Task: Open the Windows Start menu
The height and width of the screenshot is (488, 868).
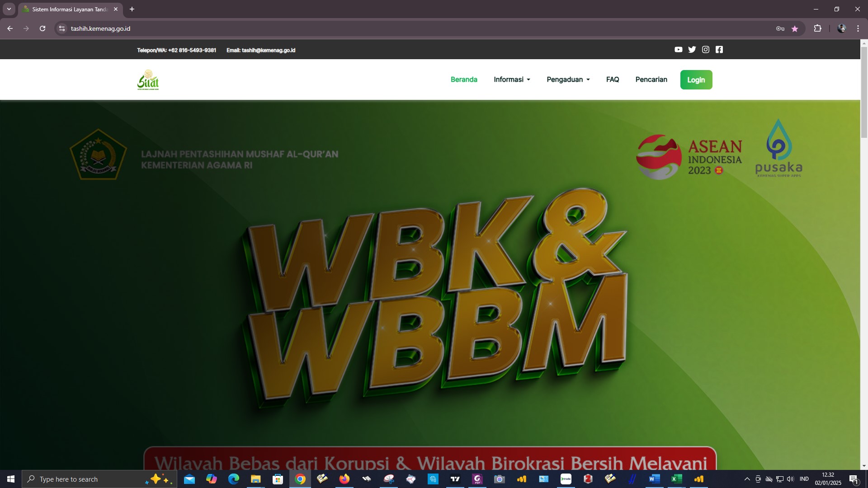Action: click(x=11, y=479)
